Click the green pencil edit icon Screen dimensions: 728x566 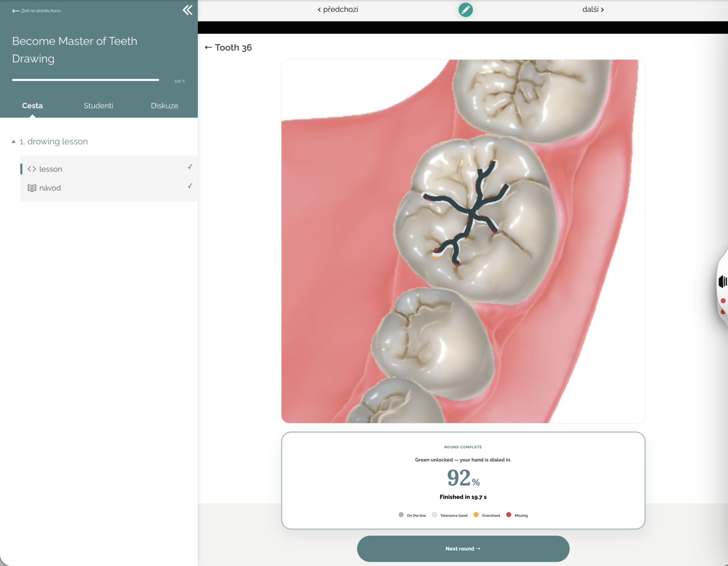[x=466, y=10]
